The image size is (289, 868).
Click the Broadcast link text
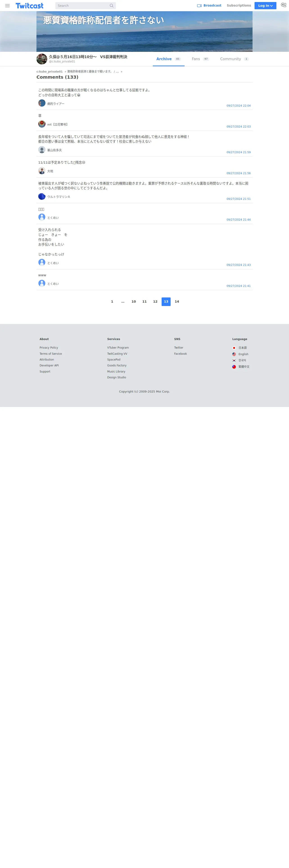[212, 5]
